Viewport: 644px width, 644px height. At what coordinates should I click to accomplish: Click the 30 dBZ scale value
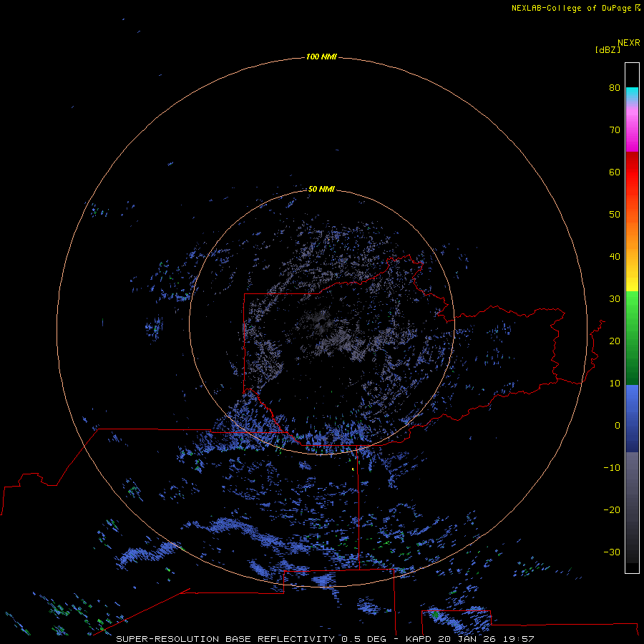(x=615, y=299)
